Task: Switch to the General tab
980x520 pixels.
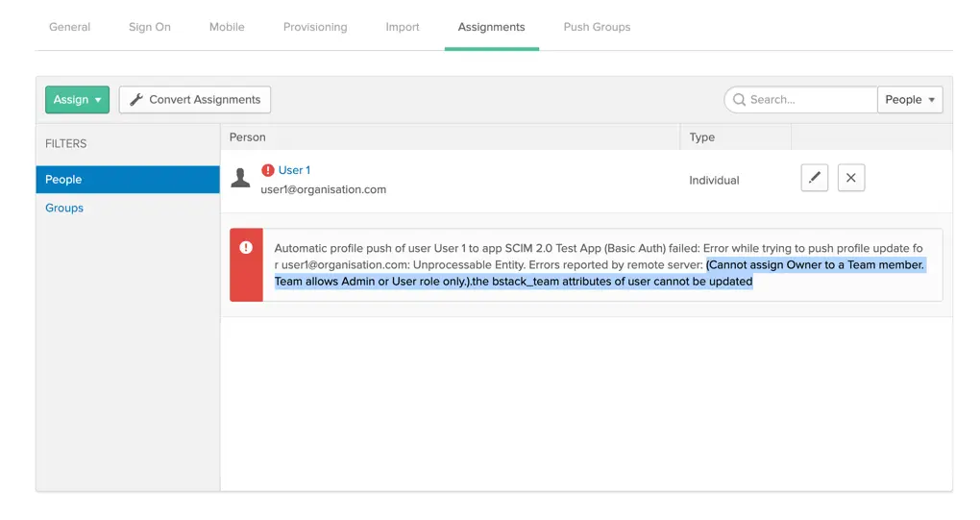Action: pos(70,27)
